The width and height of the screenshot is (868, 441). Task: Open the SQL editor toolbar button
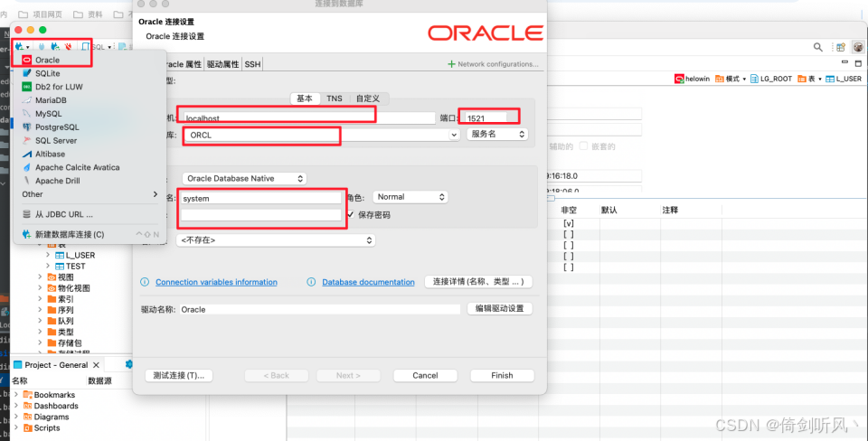click(x=94, y=47)
